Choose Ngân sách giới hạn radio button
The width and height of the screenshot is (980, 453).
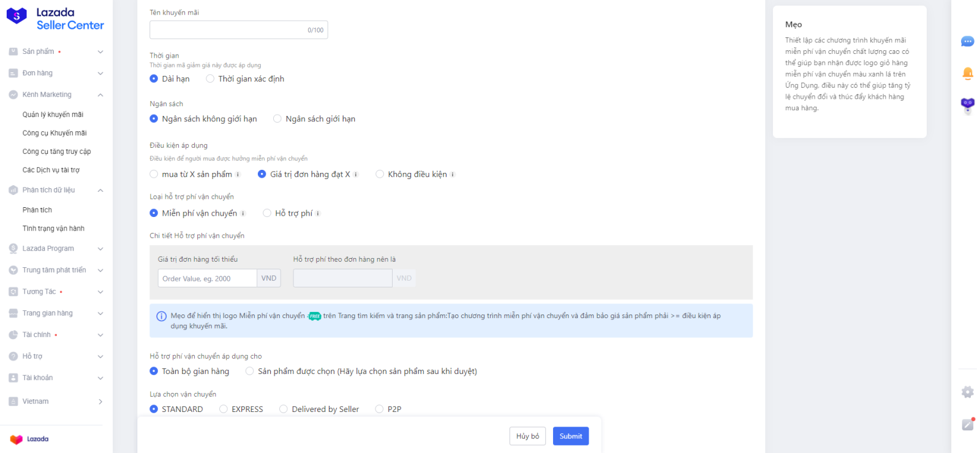pyautogui.click(x=277, y=119)
